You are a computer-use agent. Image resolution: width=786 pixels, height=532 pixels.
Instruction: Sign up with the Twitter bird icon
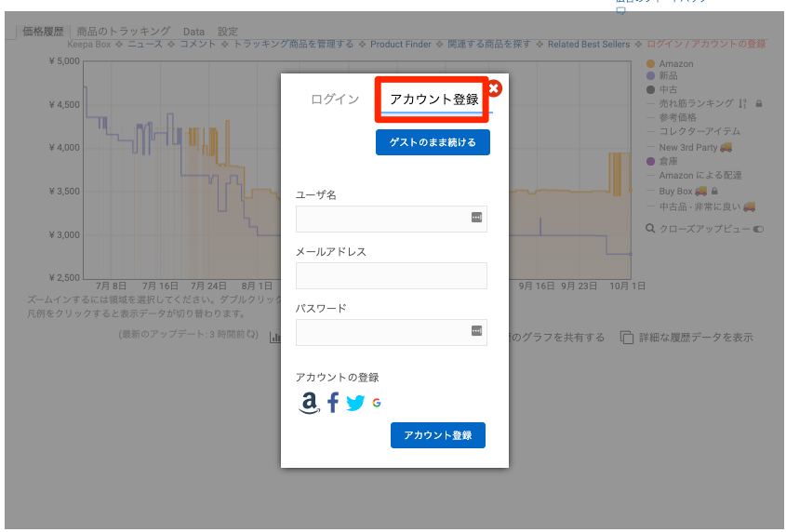click(355, 403)
